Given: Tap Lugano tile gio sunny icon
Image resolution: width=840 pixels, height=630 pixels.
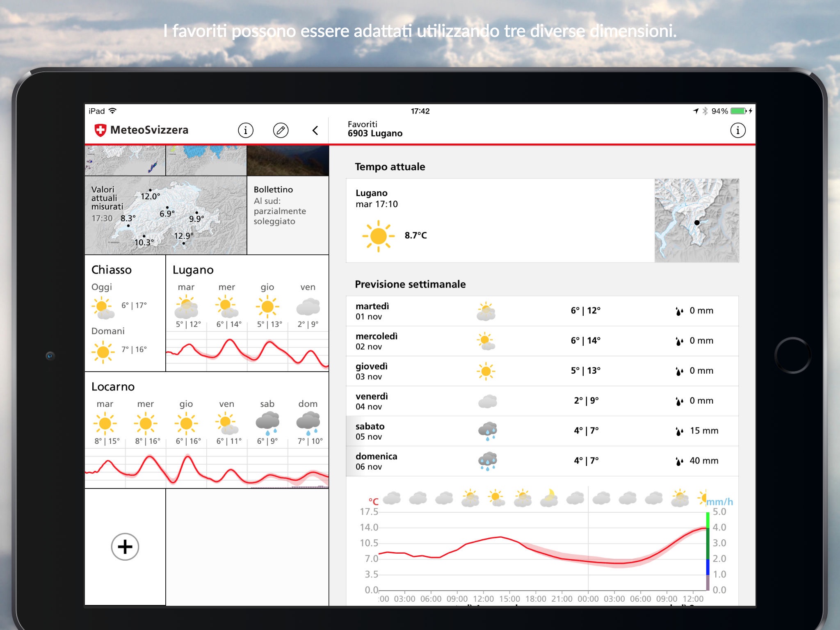Looking at the screenshot, I should 267,306.
